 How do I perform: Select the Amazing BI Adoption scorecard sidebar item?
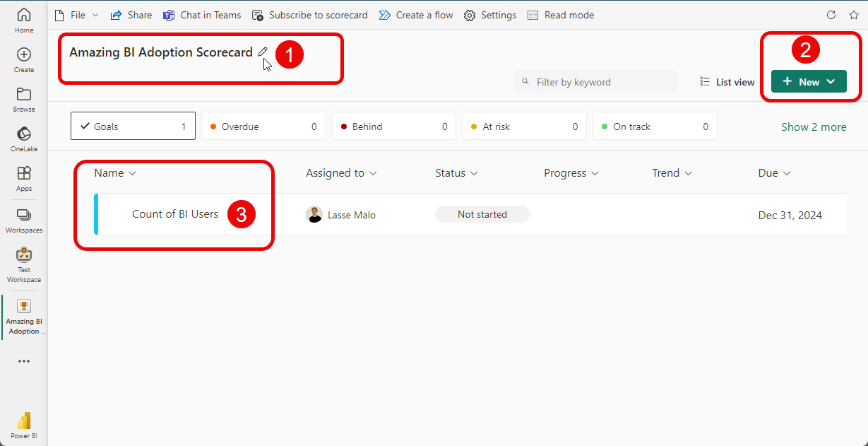24,316
